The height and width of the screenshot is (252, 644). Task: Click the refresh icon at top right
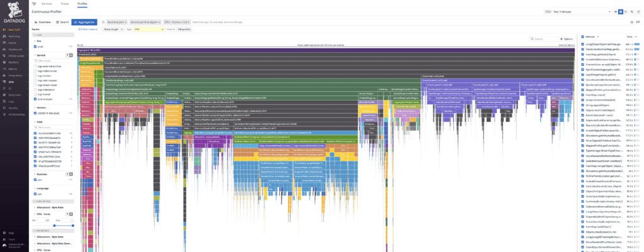coord(638,12)
